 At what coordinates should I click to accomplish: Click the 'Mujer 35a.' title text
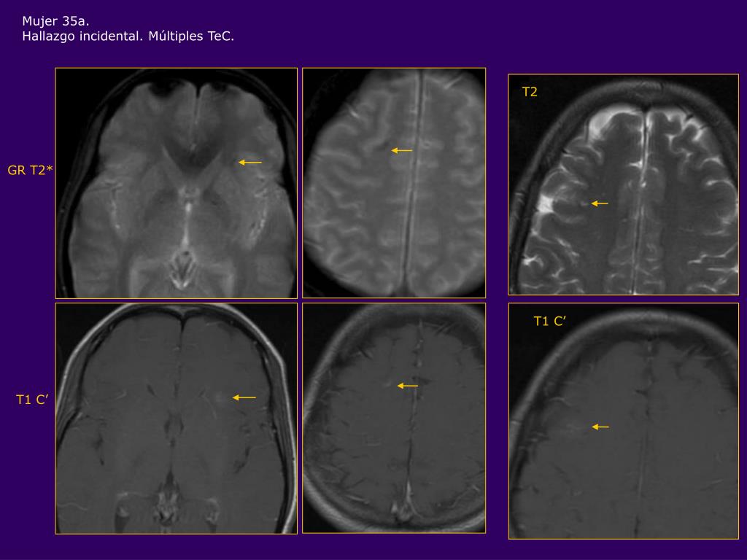point(55,21)
